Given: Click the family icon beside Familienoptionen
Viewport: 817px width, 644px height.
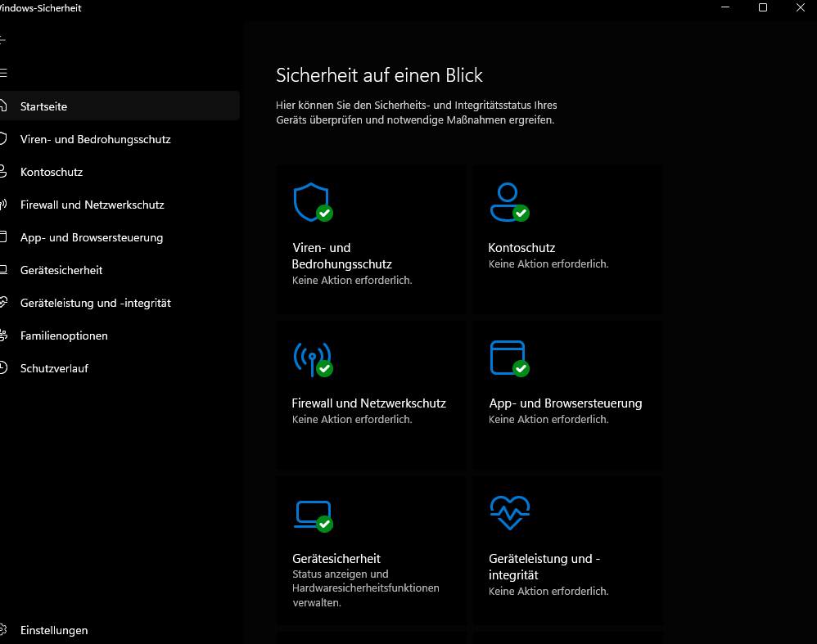Looking at the screenshot, I should point(2,336).
